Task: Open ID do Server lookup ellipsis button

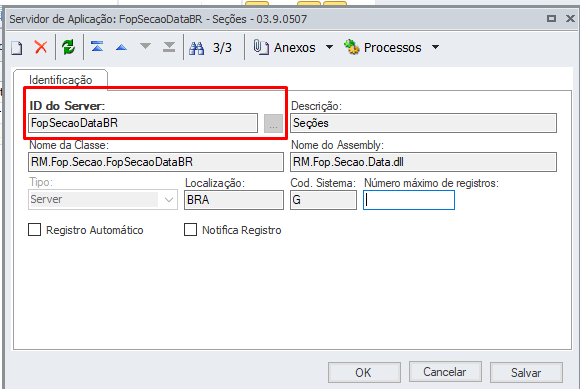Action: (x=273, y=123)
